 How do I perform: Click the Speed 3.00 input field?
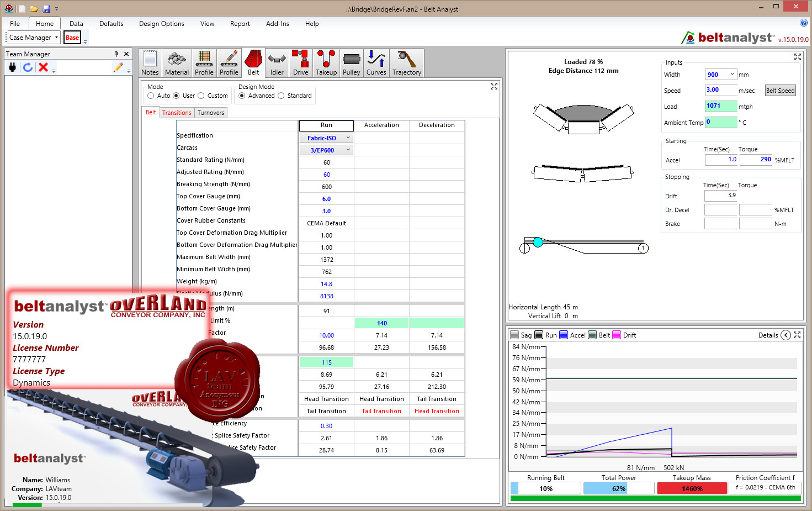721,90
